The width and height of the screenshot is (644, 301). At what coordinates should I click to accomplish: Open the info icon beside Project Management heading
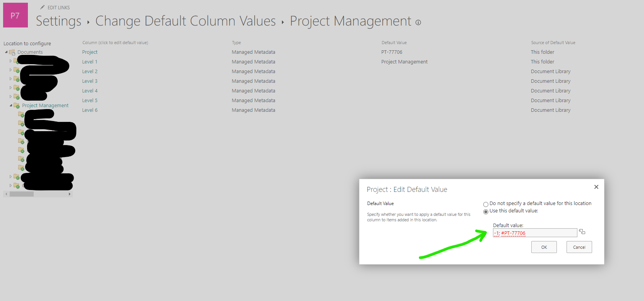tap(418, 22)
